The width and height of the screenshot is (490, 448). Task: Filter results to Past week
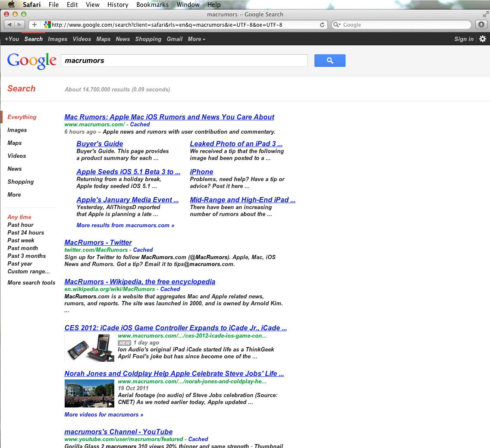tap(21, 241)
